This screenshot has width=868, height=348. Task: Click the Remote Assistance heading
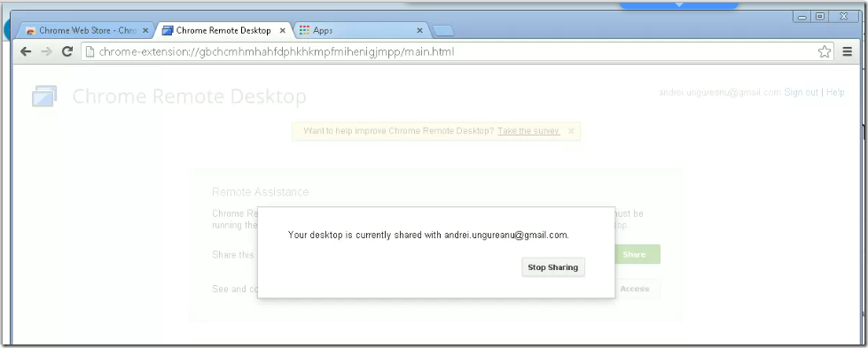point(260,192)
